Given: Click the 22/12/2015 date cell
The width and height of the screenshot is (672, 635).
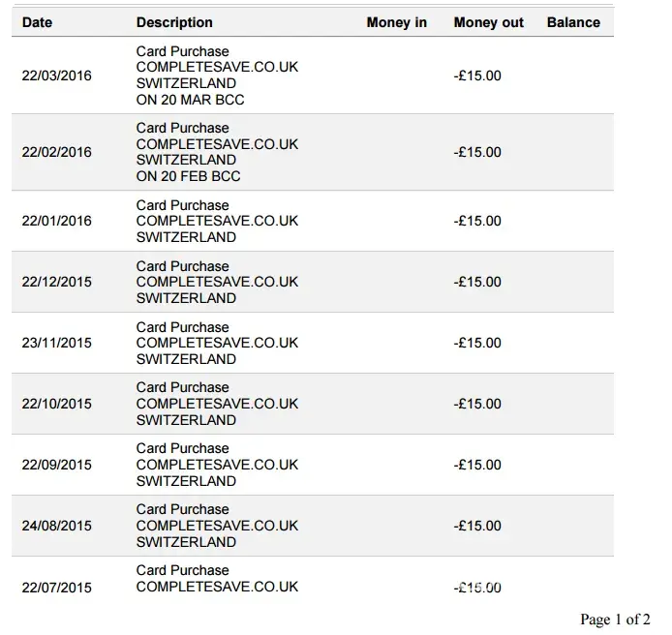Looking at the screenshot, I should (x=57, y=282).
